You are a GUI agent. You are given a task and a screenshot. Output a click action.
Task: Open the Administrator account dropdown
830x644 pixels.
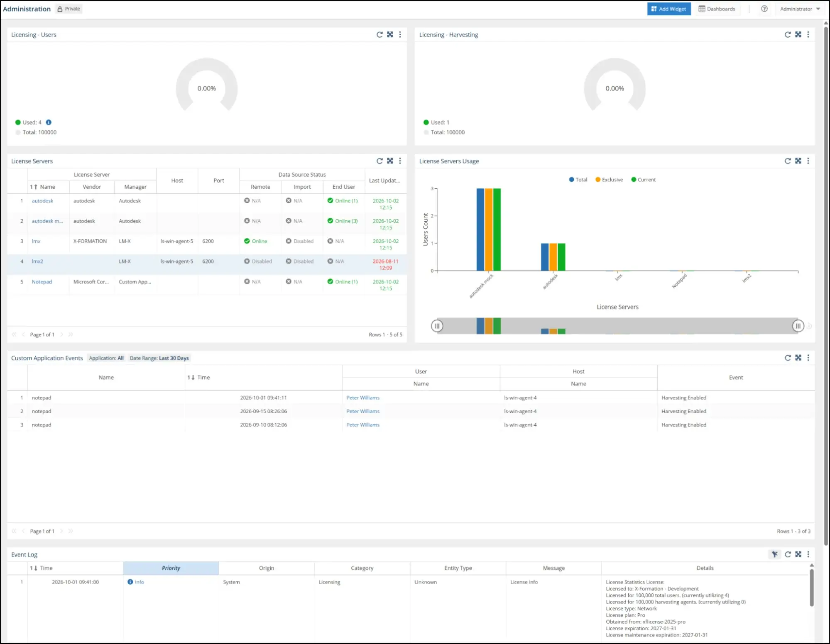coord(800,9)
